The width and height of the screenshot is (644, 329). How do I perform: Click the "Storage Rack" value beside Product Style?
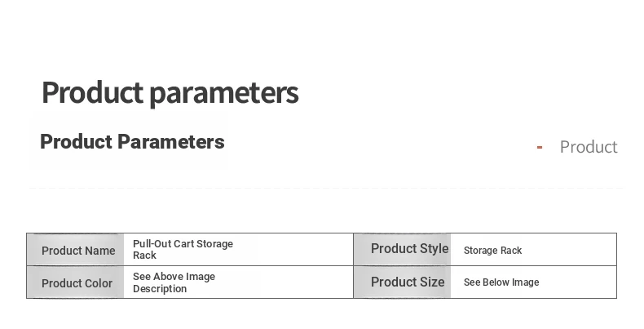point(492,251)
